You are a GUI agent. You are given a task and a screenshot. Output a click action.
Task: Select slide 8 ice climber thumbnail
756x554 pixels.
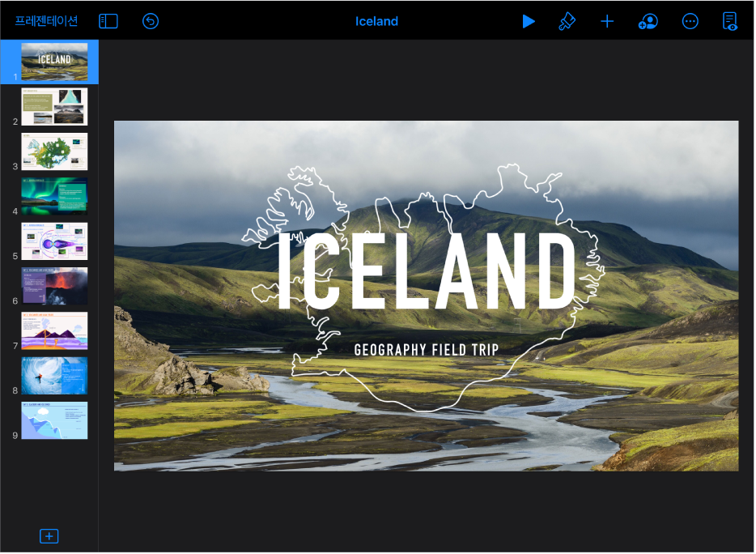coord(54,376)
